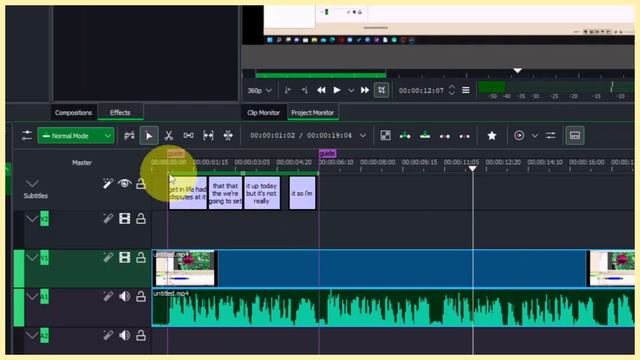Select subtitle clip 'that that the we're going to set'
This screenshot has height=360, width=640.
pyautogui.click(x=225, y=193)
